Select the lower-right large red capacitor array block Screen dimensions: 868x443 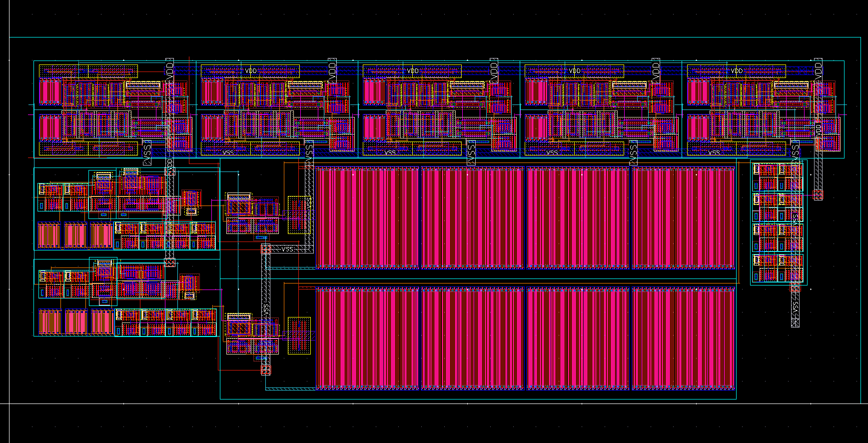pyautogui.click(x=683, y=338)
